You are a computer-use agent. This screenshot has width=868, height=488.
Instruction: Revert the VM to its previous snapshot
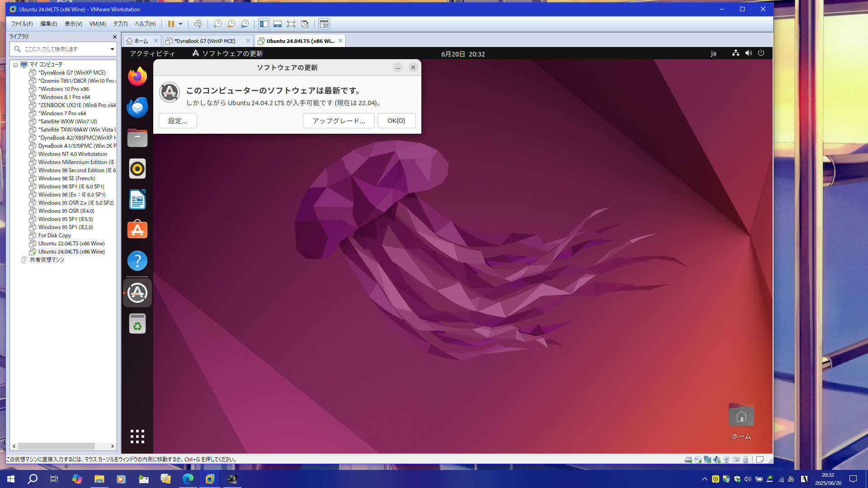pyautogui.click(x=231, y=24)
